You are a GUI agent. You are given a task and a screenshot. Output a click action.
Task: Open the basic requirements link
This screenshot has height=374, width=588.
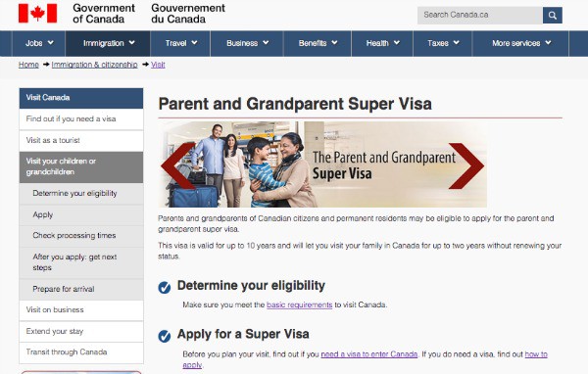pos(299,304)
